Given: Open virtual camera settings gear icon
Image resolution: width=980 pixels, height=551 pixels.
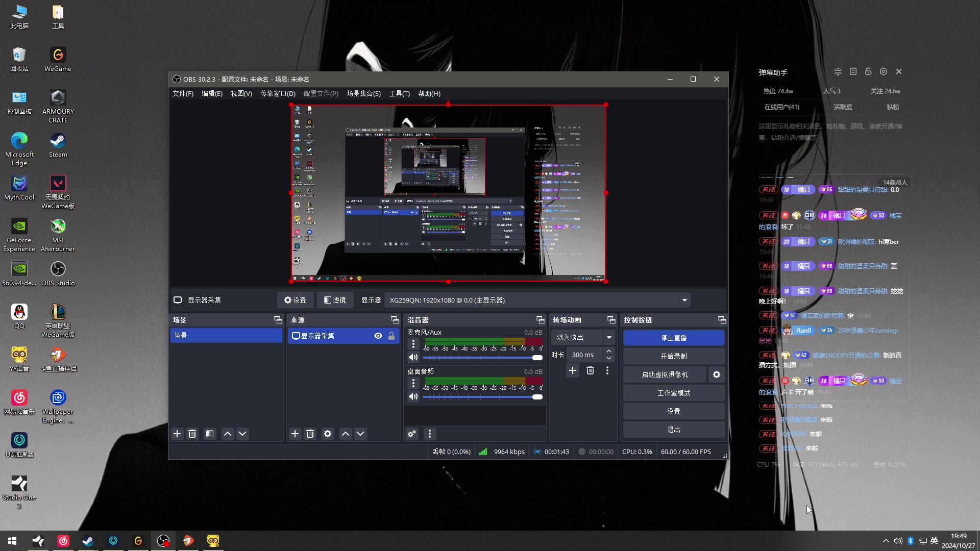Looking at the screenshot, I should coord(717,374).
